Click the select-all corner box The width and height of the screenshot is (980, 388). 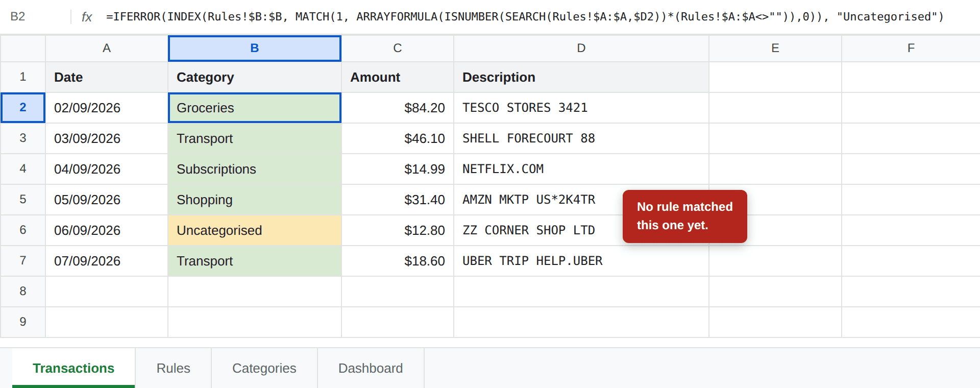(23, 48)
